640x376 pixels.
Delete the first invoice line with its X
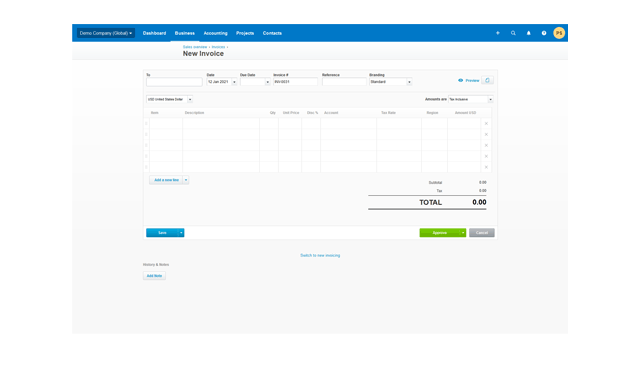[x=486, y=123]
